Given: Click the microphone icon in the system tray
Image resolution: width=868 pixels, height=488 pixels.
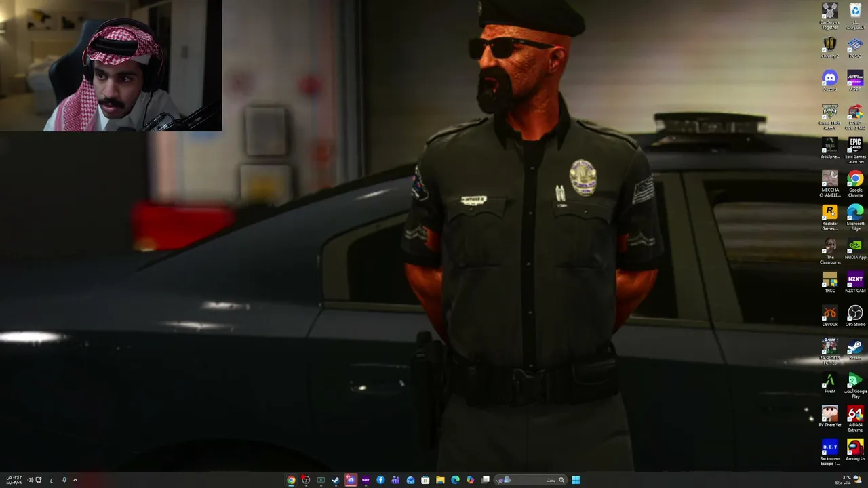Looking at the screenshot, I should [x=64, y=480].
